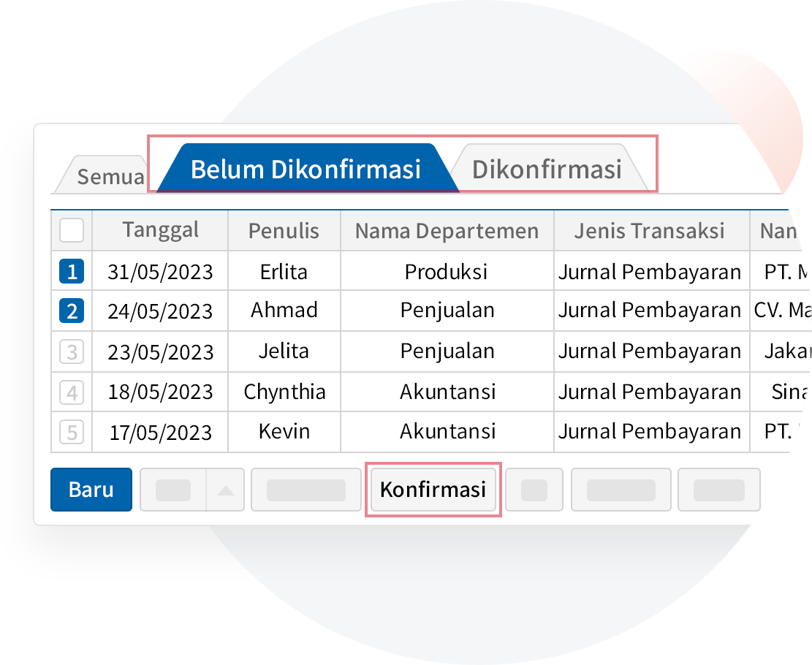Click the Produksi department cell

[447, 272]
